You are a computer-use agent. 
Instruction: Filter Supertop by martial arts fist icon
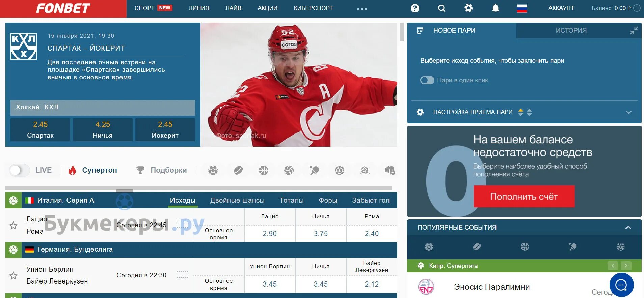tap(390, 170)
